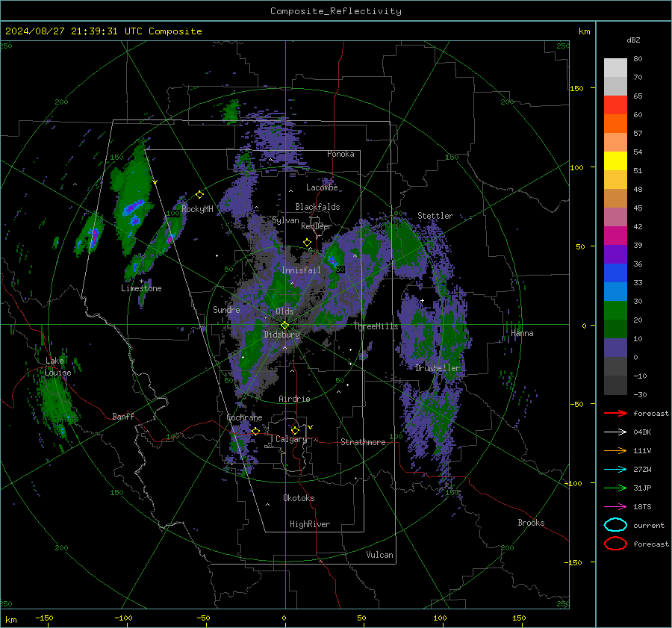Click the Hanna city label
Image resolution: width=672 pixels, height=628 pixels.
point(522,333)
